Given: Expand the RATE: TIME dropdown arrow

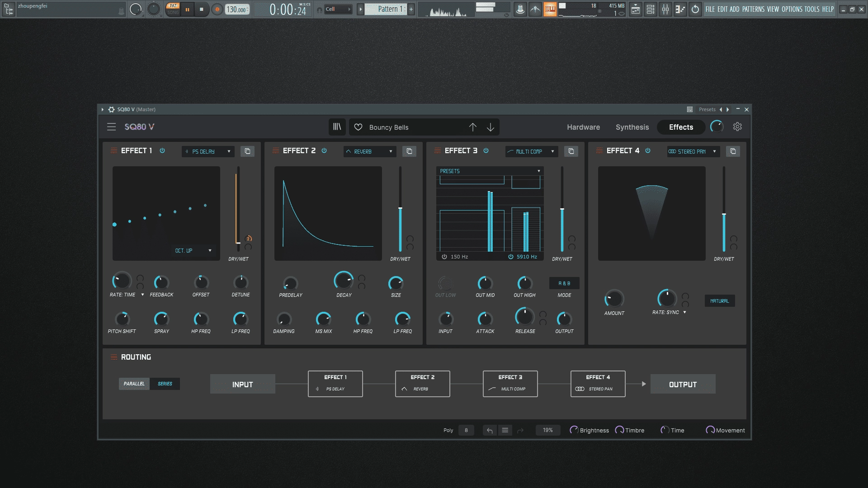Looking at the screenshot, I should (142, 295).
